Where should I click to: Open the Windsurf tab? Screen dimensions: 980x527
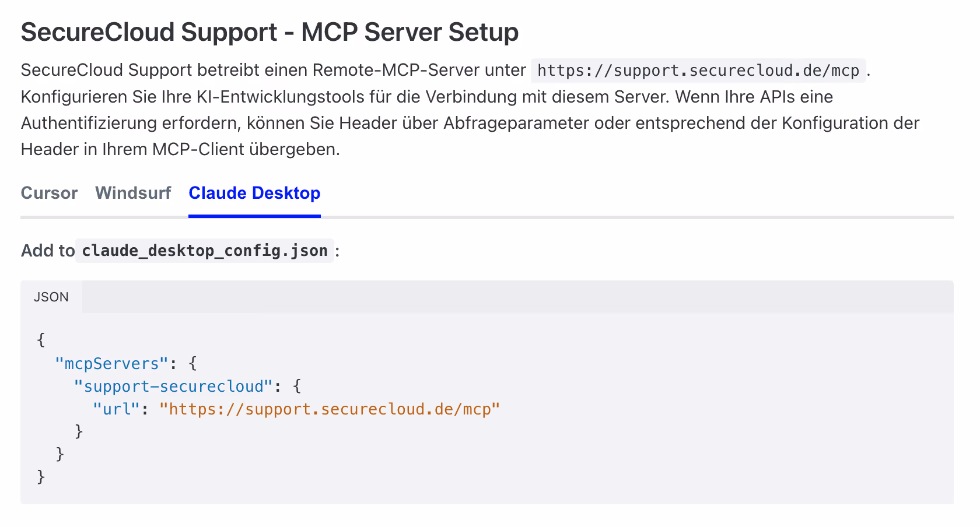tap(133, 193)
